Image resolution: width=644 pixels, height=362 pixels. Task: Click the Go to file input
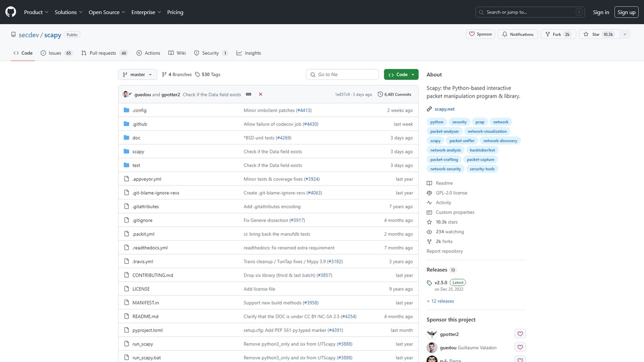[x=342, y=75]
